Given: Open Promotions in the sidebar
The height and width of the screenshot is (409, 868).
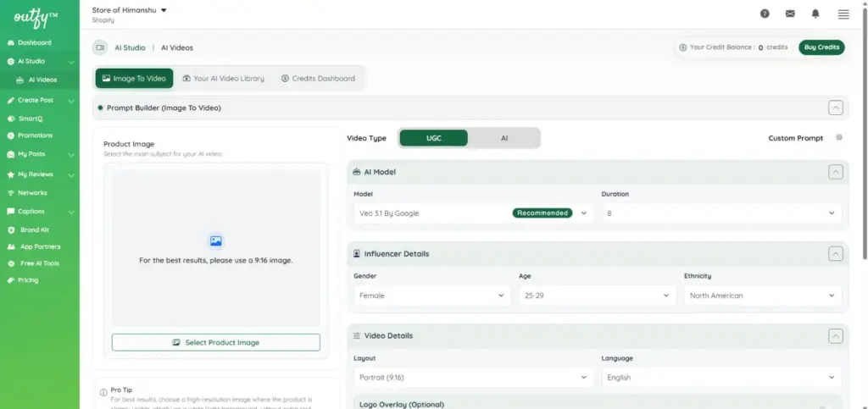Looking at the screenshot, I should tap(35, 135).
